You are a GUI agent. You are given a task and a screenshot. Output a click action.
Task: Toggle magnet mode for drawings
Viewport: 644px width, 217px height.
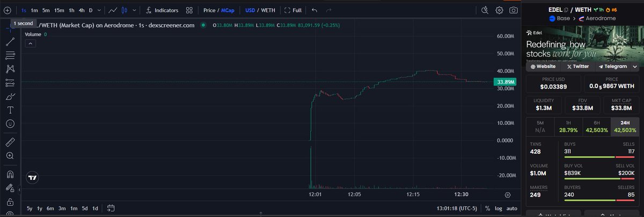tap(10, 174)
